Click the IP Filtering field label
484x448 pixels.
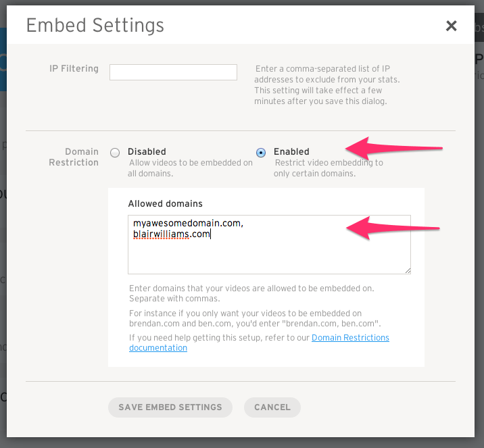pyautogui.click(x=74, y=68)
